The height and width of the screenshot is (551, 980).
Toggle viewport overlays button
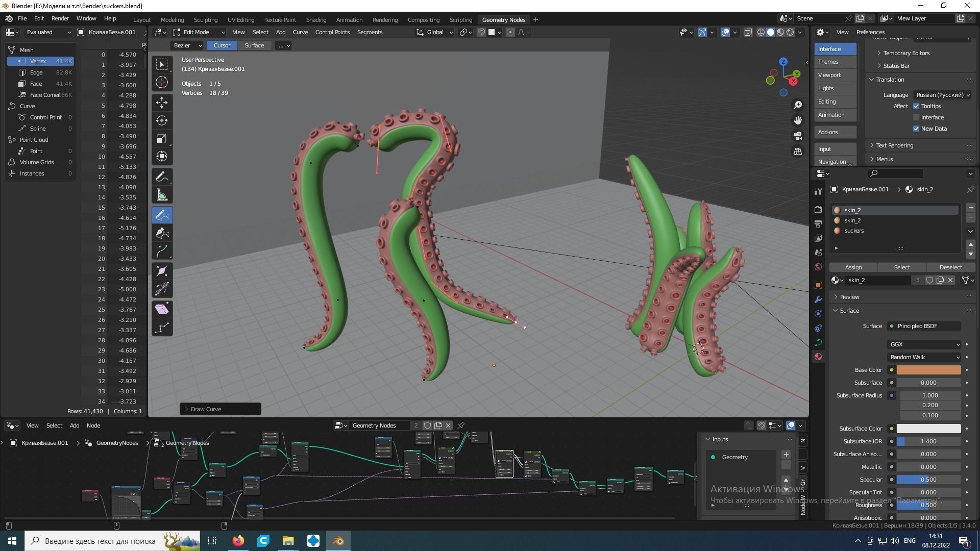(725, 32)
